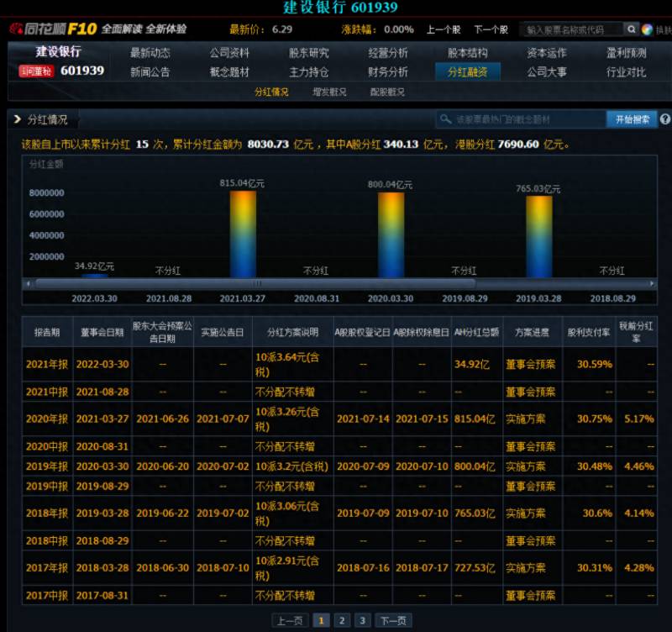Click the hot concept search field
The width and height of the screenshot is (672, 632).
[x=521, y=119]
